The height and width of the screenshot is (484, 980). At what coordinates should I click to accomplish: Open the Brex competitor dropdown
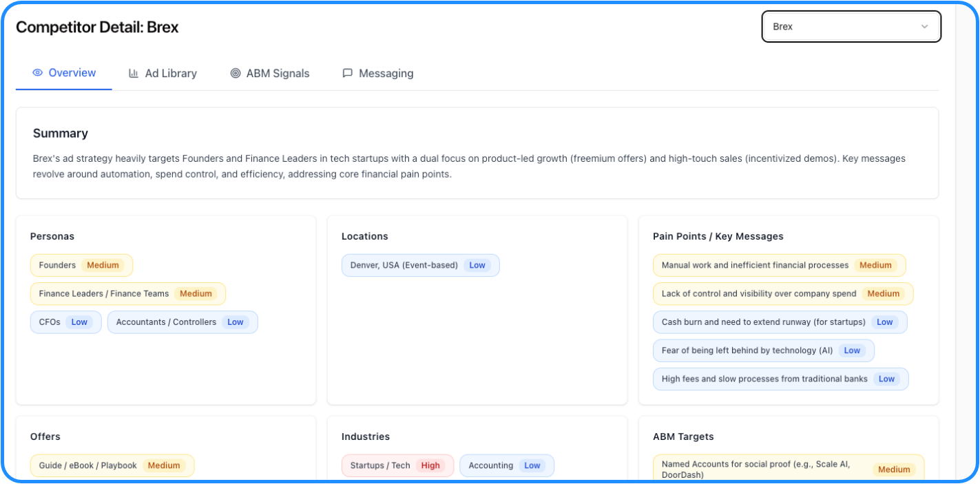click(x=851, y=27)
